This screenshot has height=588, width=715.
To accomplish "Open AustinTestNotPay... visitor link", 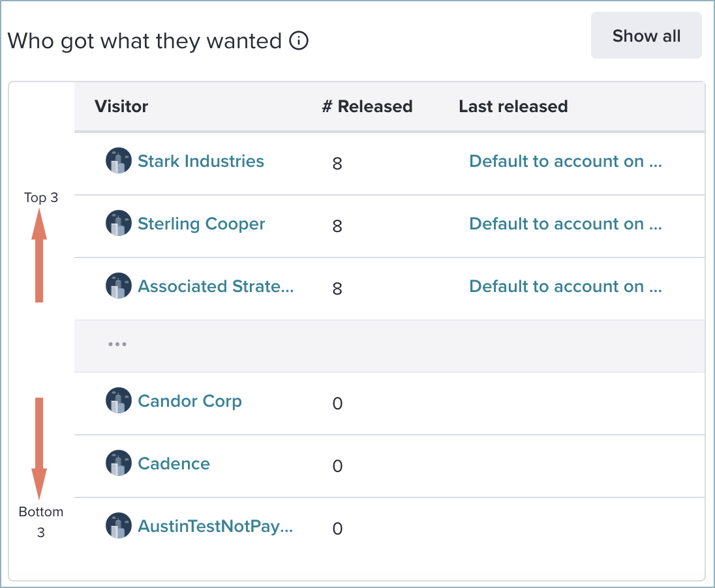I will click(215, 526).
